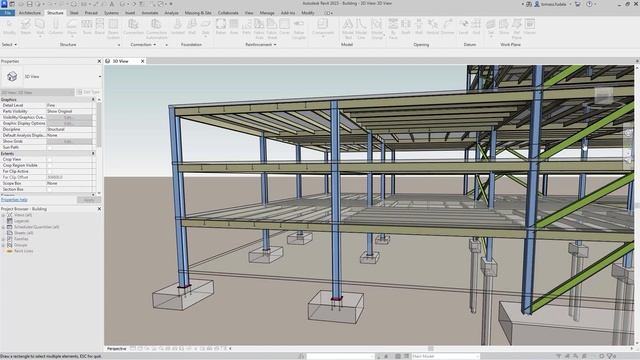Image resolution: width=640 pixels, height=360 pixels.
Task: Open the Connection tool
Action: 133,27
